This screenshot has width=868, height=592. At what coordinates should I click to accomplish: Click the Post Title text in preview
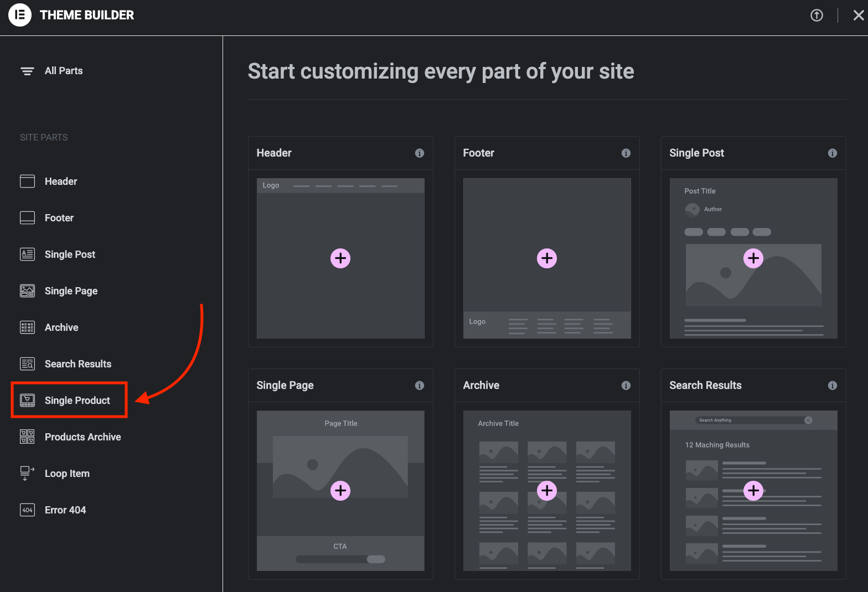pyautogui.click(x=700, y=191)
